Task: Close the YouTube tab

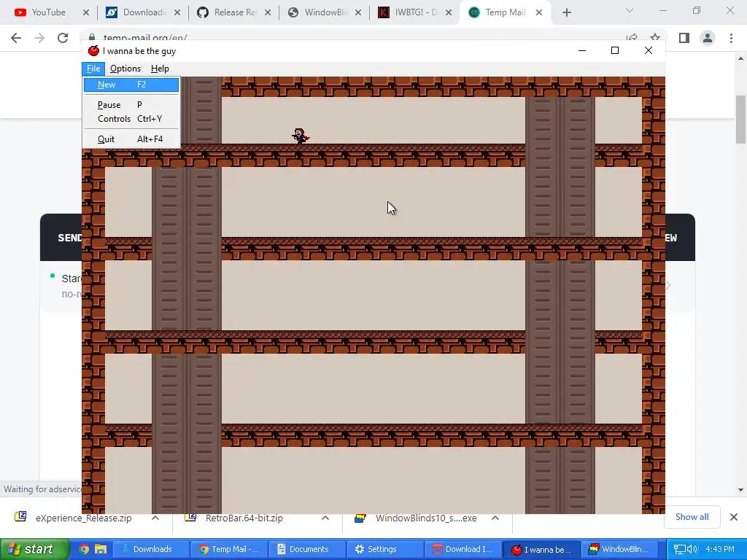Action: (86, 12)
